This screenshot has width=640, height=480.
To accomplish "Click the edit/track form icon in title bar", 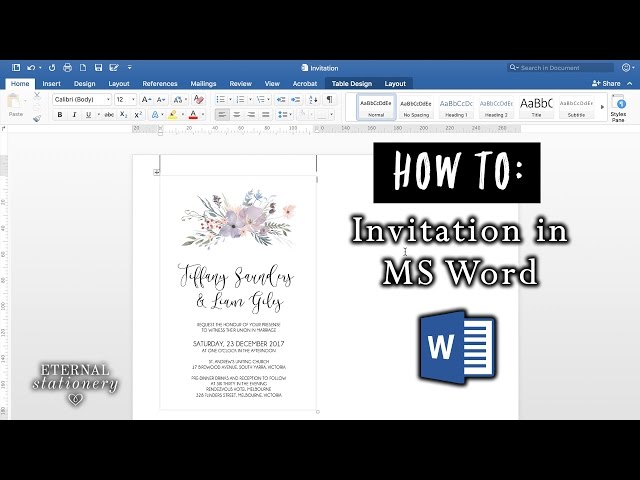I will pyautogui.click(x=114, y=67).
